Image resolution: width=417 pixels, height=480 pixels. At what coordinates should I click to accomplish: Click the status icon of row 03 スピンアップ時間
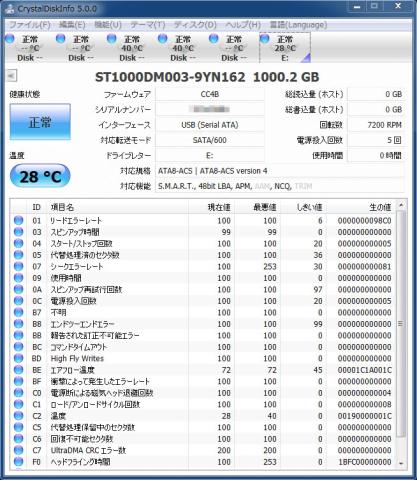pyautogui.click(x=19, y=232)
